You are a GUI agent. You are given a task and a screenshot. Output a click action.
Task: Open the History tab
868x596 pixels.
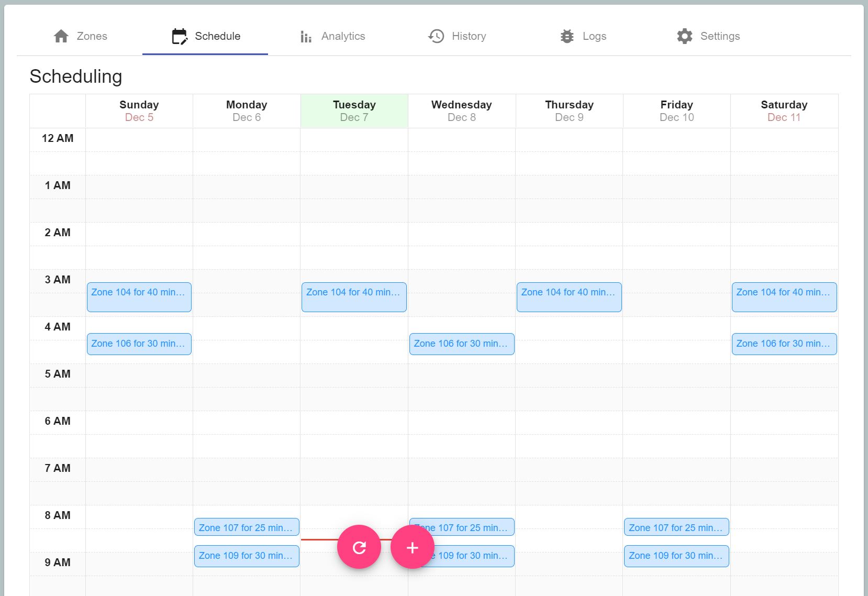click(457, 36)
